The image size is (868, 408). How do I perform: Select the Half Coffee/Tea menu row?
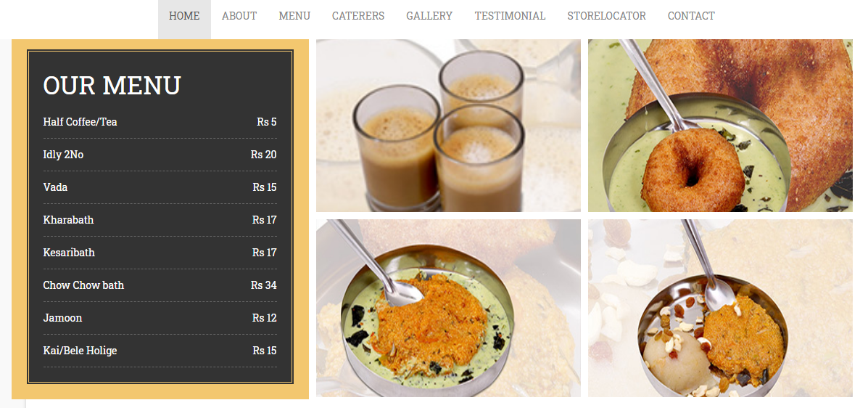[x=160, y=122]
